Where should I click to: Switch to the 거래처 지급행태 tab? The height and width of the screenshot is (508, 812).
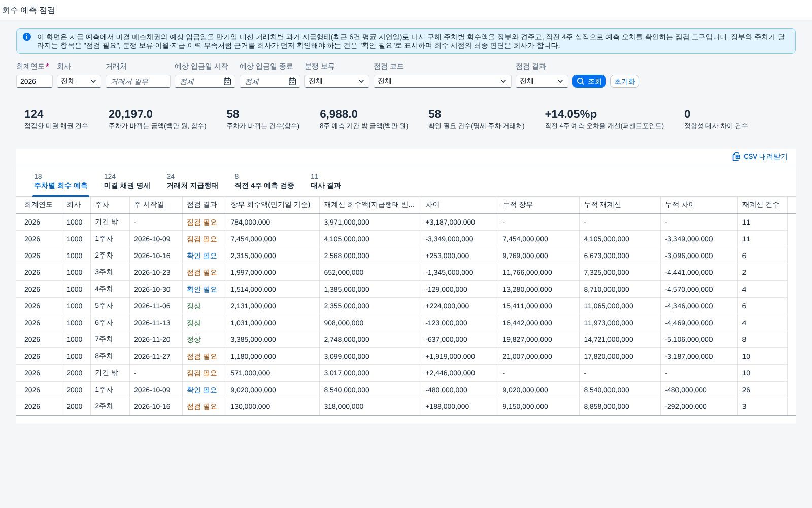[x=192, y=182]
